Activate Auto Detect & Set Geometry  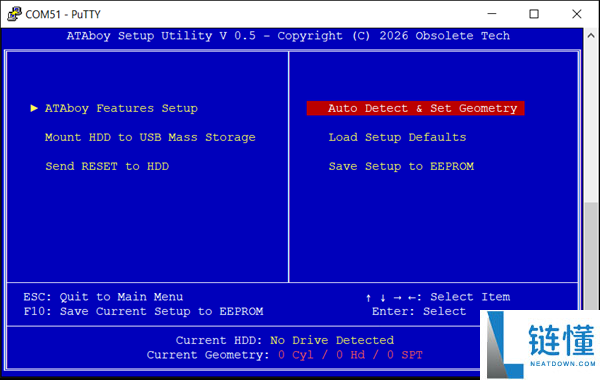coord(415,108)
